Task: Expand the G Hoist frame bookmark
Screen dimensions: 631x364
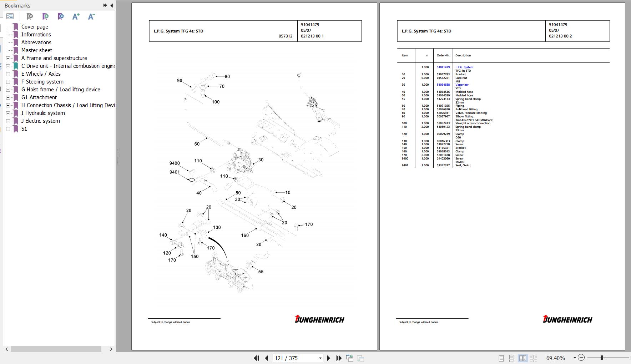Action: (8, 90)
